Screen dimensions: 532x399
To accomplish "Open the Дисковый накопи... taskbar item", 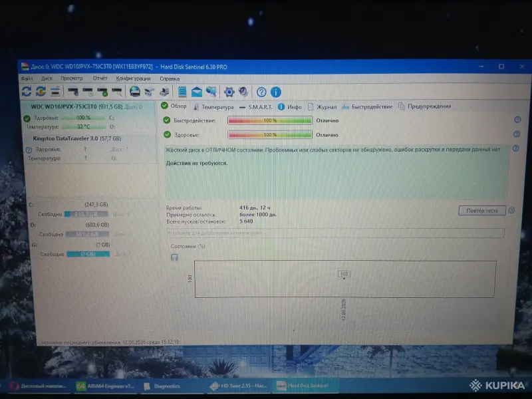I will click(38, 386).
